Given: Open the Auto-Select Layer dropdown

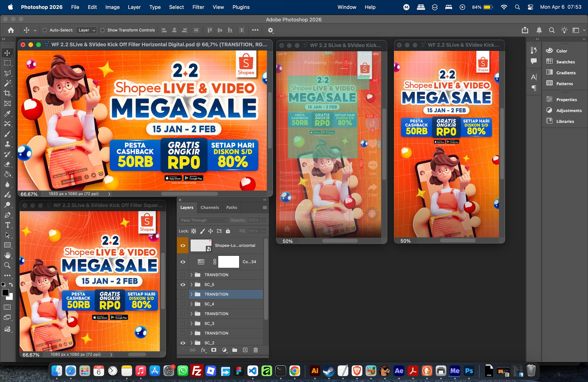Looking at the screenshot, I should [x=87, y=30].
